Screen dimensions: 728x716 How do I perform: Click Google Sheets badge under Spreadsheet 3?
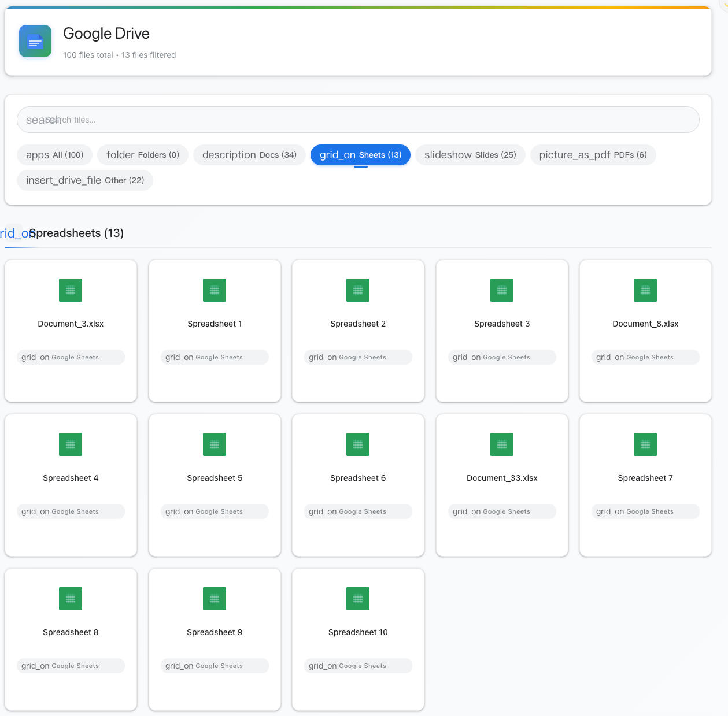[x=502, y=357]
